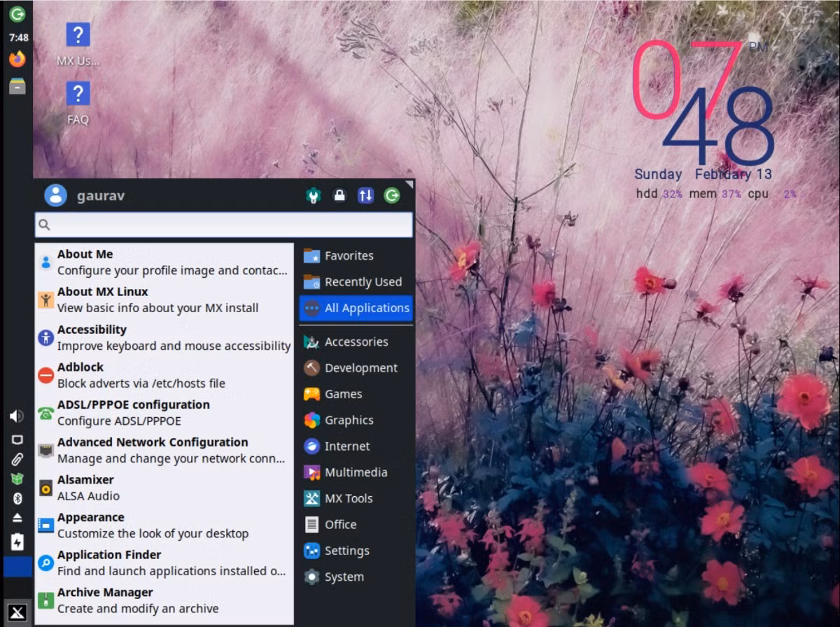Open the Games category

[x=356, y=394]
